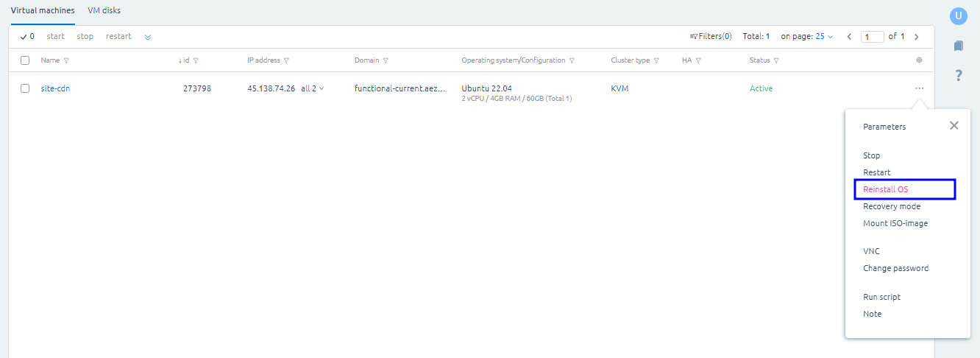The width and height of the screenshot is (980, 358).
Task: Click the Name column filter icon
Action: click(66, 61)
